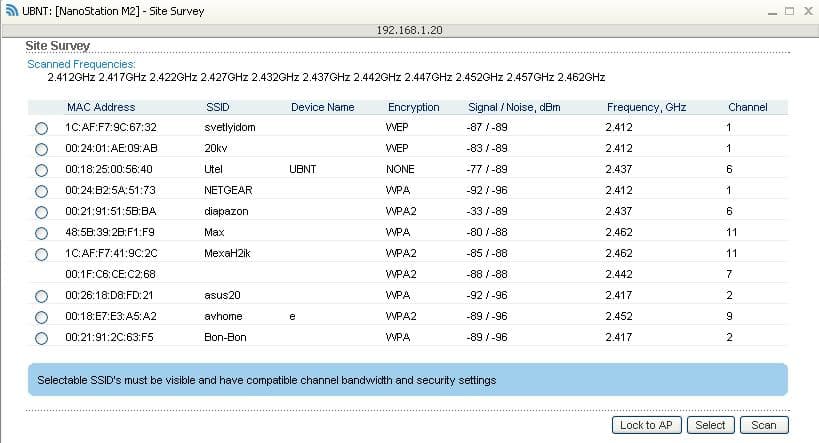Select the svetlyidom network radio button
Screen dimensions: 819x443
point(41,129)
